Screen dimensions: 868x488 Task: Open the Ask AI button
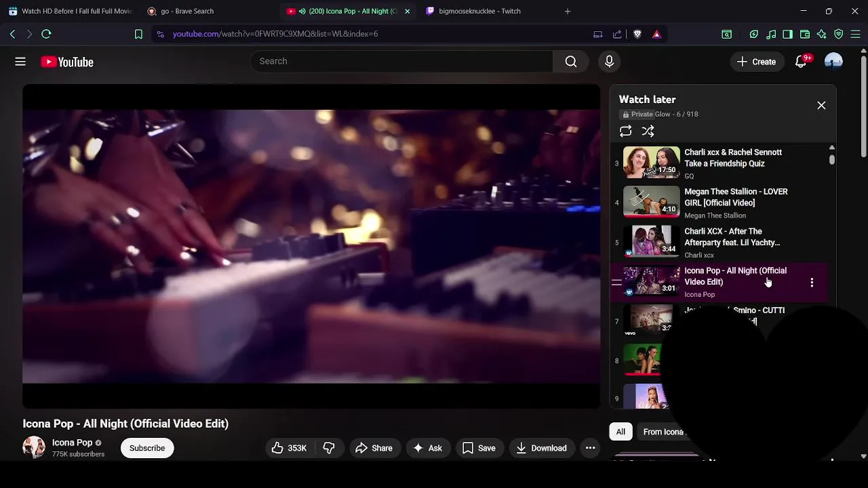(428, 448)
